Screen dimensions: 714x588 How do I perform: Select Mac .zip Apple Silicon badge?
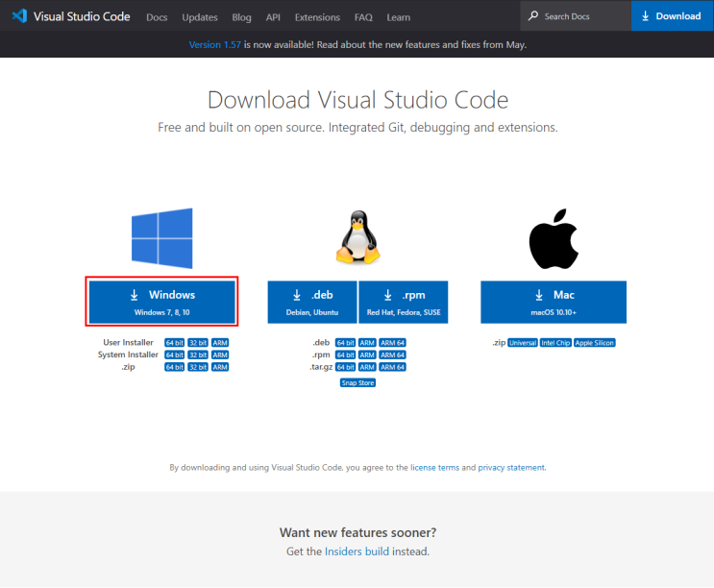[x=594, y=343]
